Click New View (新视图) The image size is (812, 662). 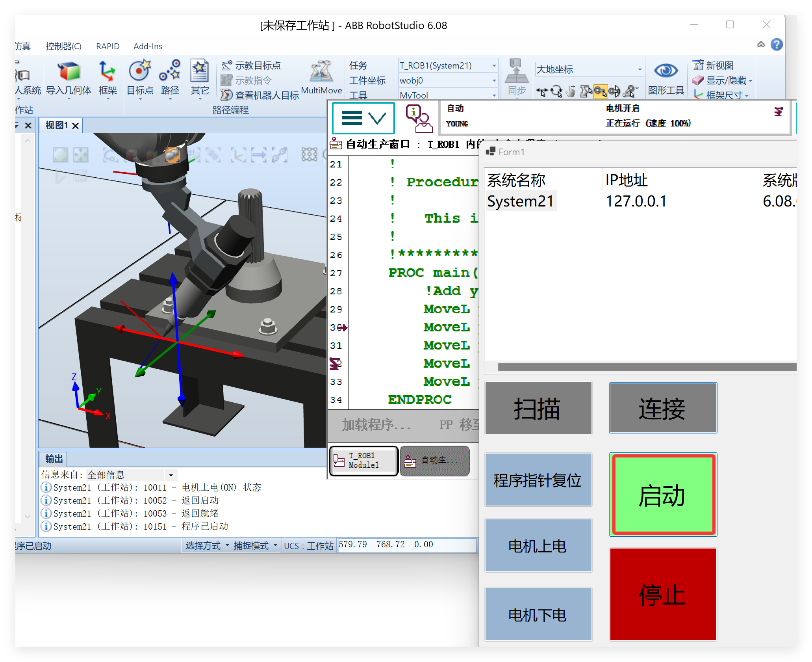[x=713, y=65]
